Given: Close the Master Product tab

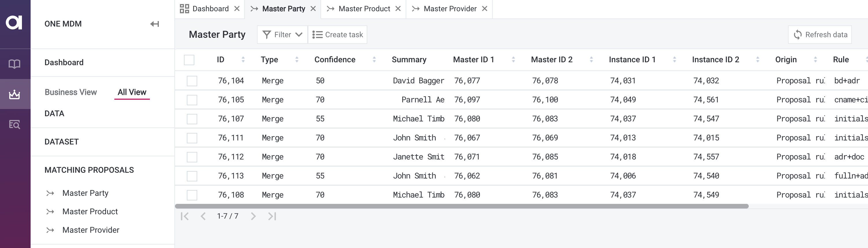Looking at the screenshot, I should [398, 9].
